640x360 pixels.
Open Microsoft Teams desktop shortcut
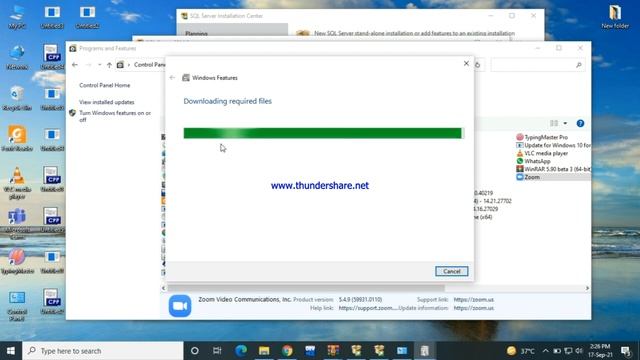pos(17,224)
